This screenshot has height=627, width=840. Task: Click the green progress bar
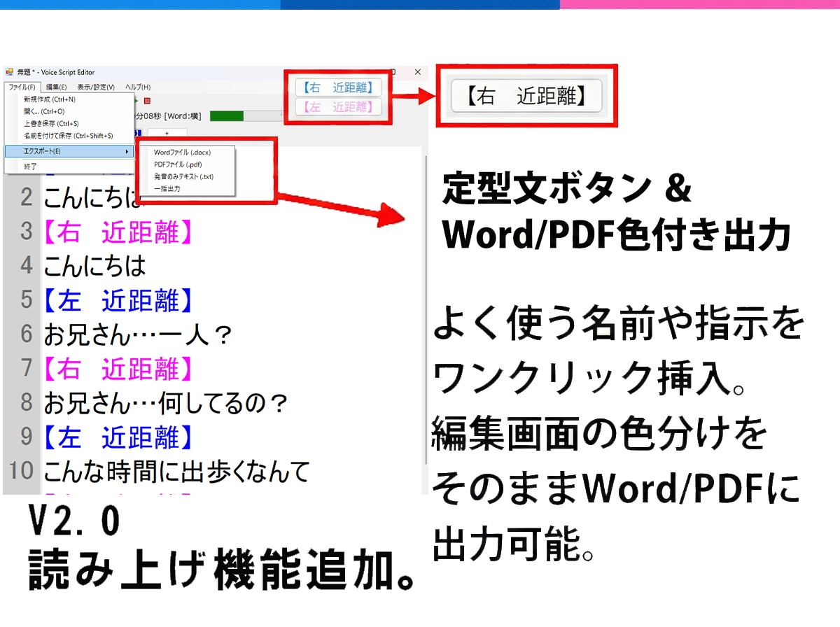(226, 116)
